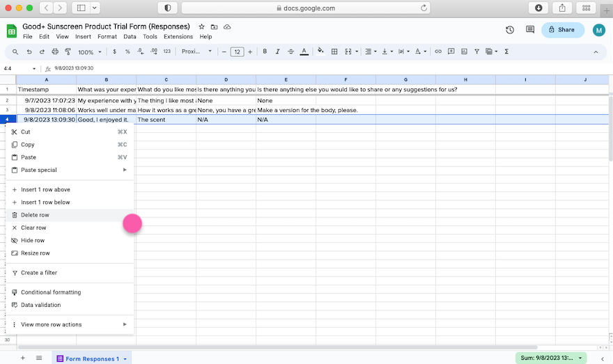Toggle Bold formatting
This screenshot has height=364, width=613.
264,52
